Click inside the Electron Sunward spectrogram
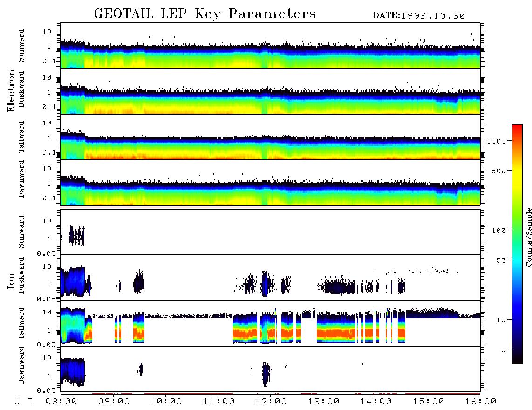The width and height of the screenshot is (532, 410). tap(270, 46)
